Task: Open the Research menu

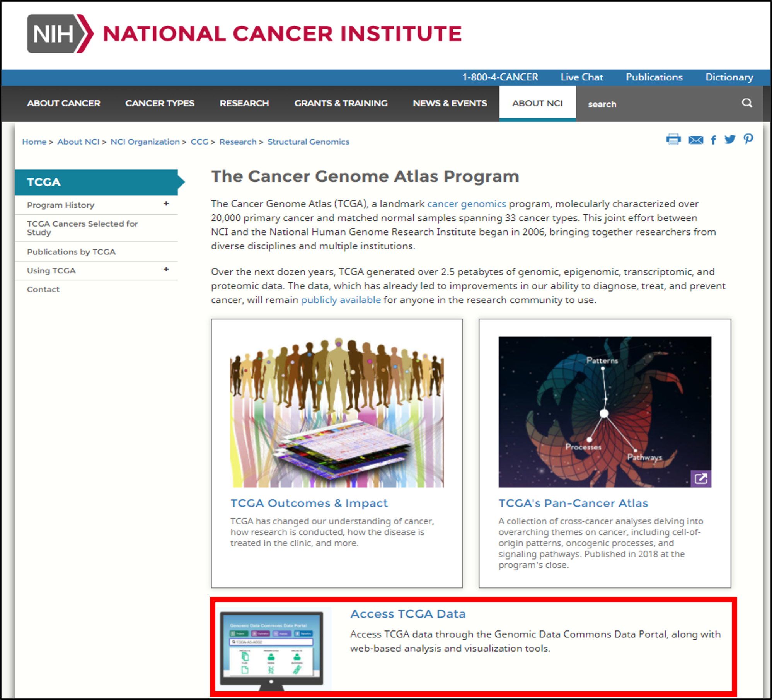Action: tap(244, 103)
